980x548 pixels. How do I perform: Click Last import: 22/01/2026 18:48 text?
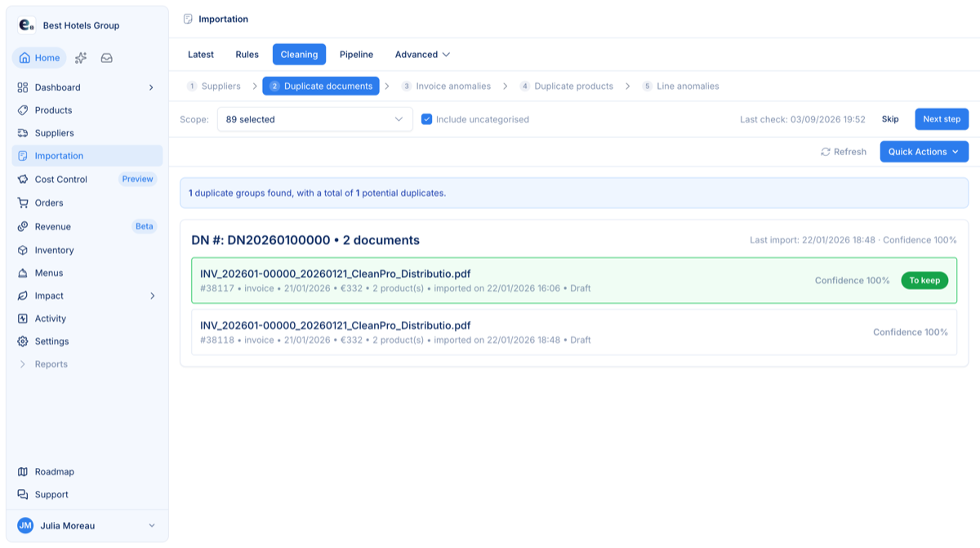tap(813, 240)
